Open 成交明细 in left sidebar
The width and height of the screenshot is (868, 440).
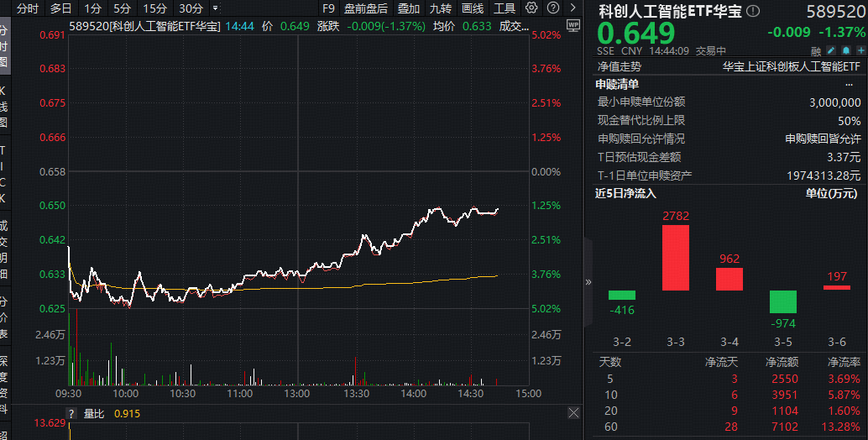coord(4,249)
